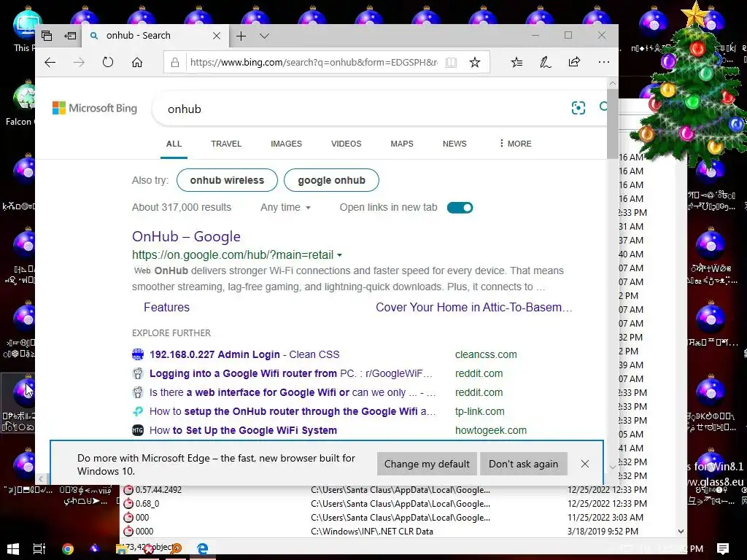The image size is (747, 560).
Task: Open Cover Your Home in Attic-To-Basement link
Action: [474, 308]
